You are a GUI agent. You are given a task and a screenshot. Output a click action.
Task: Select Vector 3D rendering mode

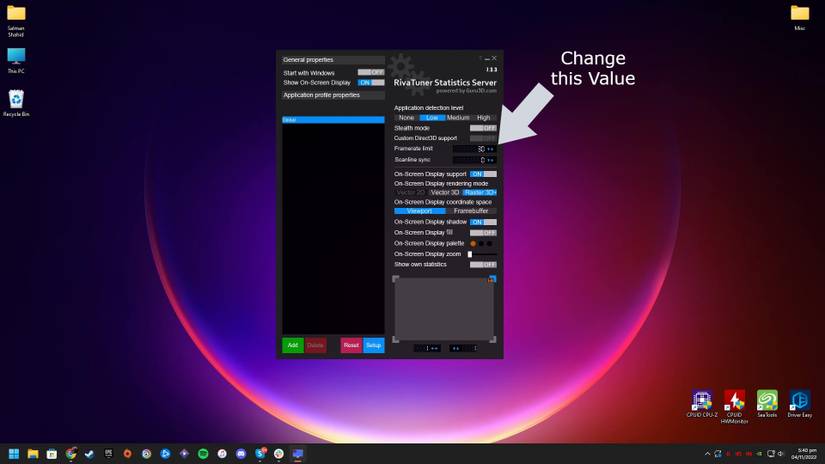pyautogui.click(x=445, y=193)
